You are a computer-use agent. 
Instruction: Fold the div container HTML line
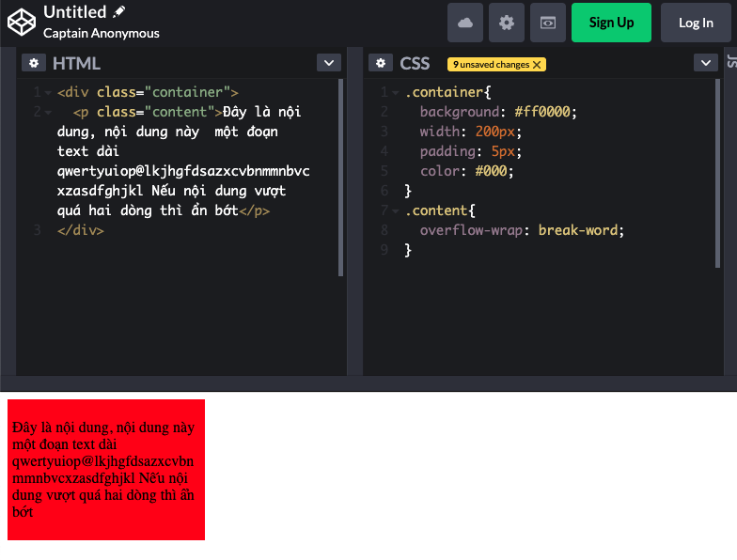tap(48, 93)
